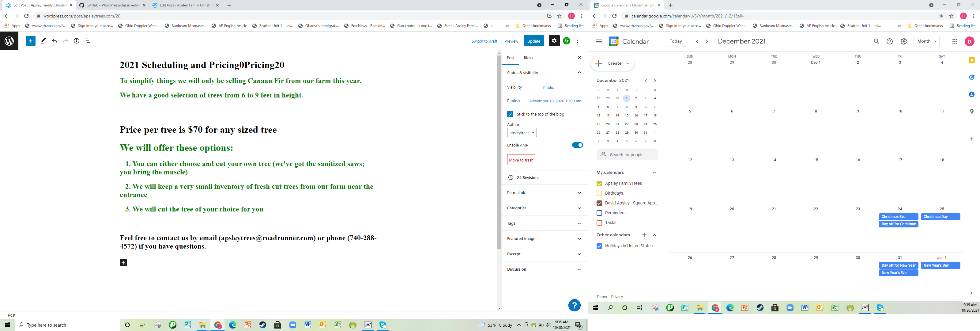Click the undo arrow in editor toolbar
This screenshot has height=331, width=980.
click(55, 41)
